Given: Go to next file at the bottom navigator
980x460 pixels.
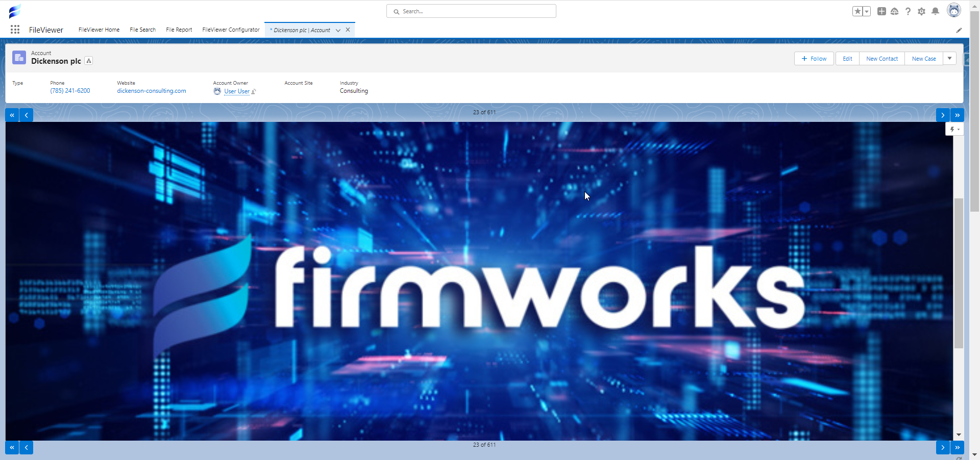Looking at the screenshot, I should pyautogui.click(x=943, y=448).
